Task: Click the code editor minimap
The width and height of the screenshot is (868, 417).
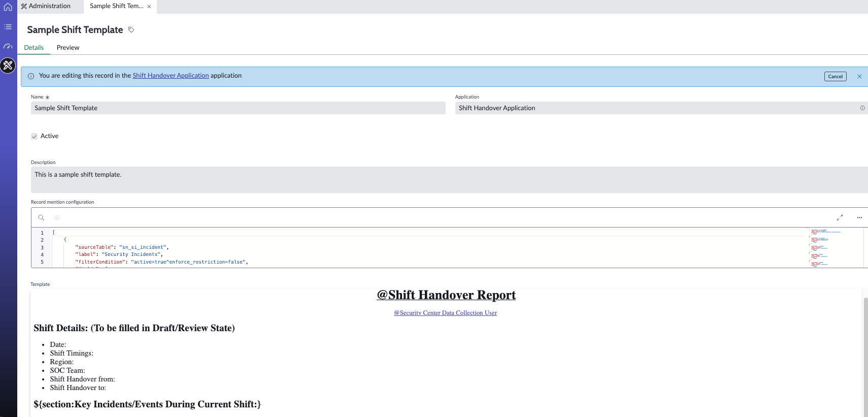Action: click(836, 247)
